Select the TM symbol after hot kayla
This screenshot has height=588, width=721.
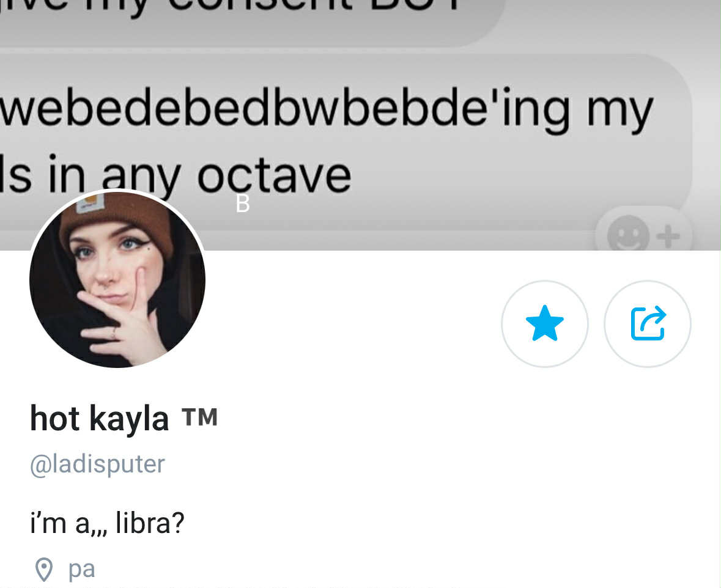(199, 417)
